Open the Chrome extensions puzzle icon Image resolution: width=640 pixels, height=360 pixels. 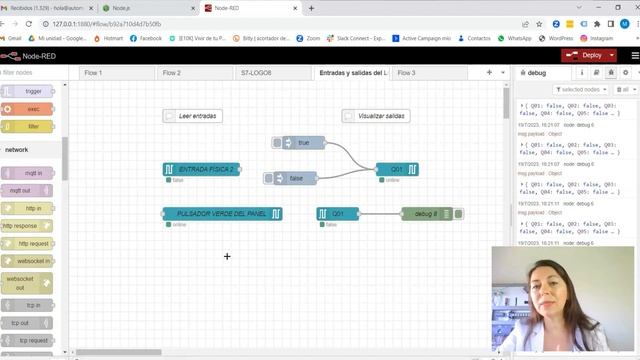(x=597, y=24)
